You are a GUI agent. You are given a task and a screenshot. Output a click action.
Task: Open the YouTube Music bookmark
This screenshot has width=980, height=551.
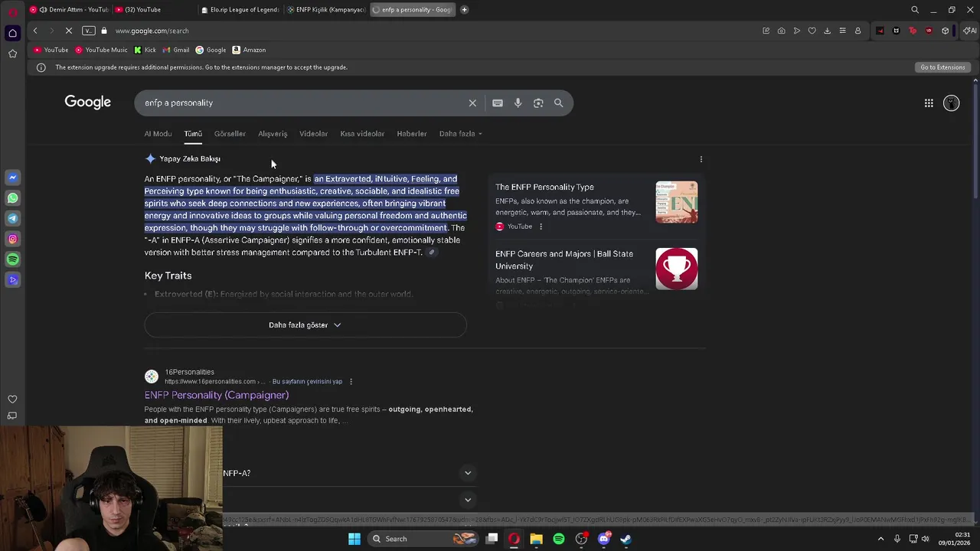click(101, 51)
